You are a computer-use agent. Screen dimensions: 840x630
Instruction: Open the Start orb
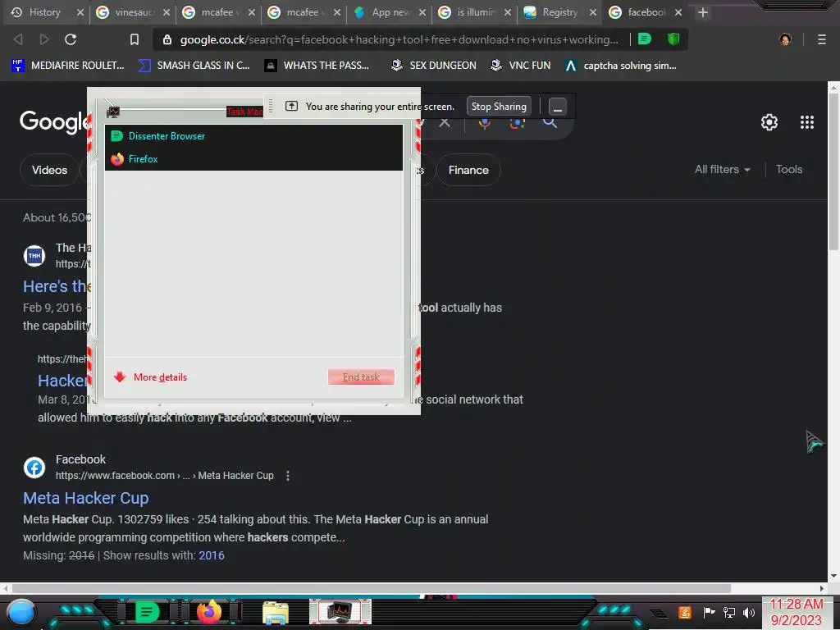click(x=21, y=612)
